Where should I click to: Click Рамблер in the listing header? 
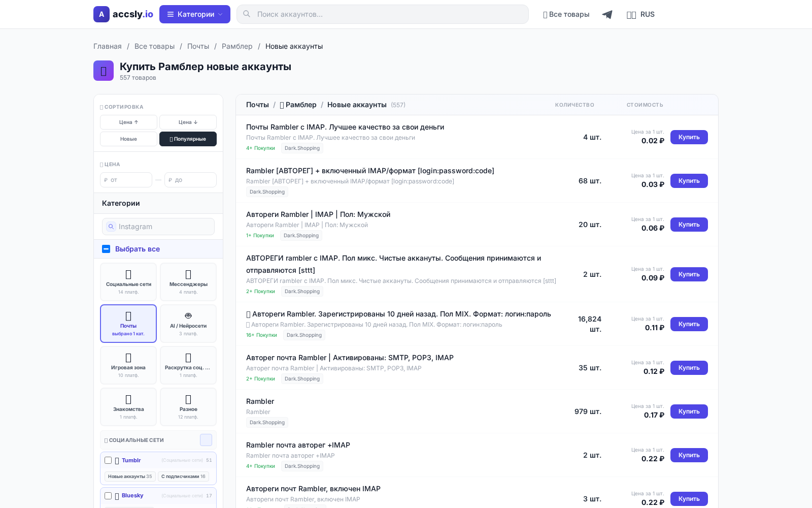(298, 105)
